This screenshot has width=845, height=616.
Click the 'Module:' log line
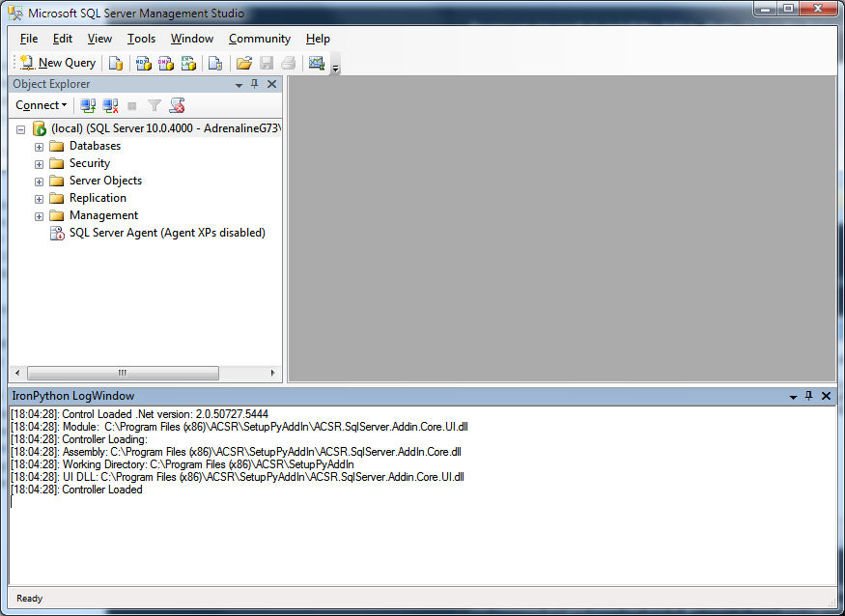(x=239, y=427)
